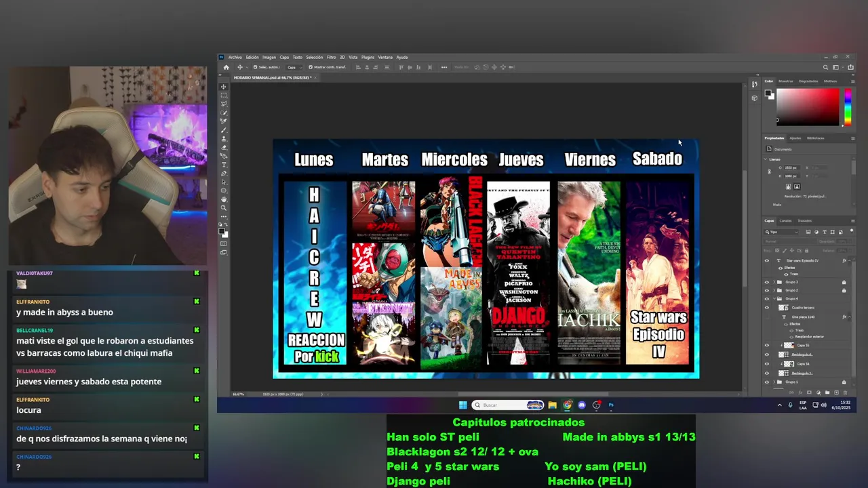
Task: Hide the Star wars Episodio IV layer
Action: (767, 260)
